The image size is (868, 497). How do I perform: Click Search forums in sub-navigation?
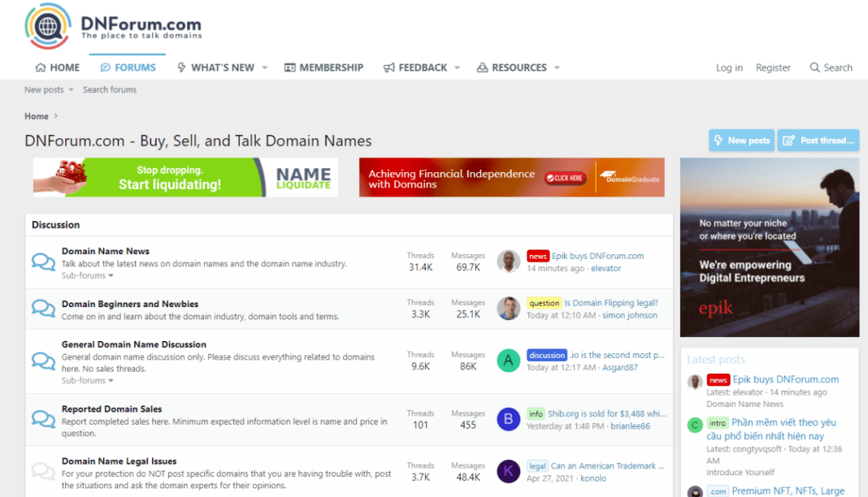pyautogui.click(x=109, y=90)
